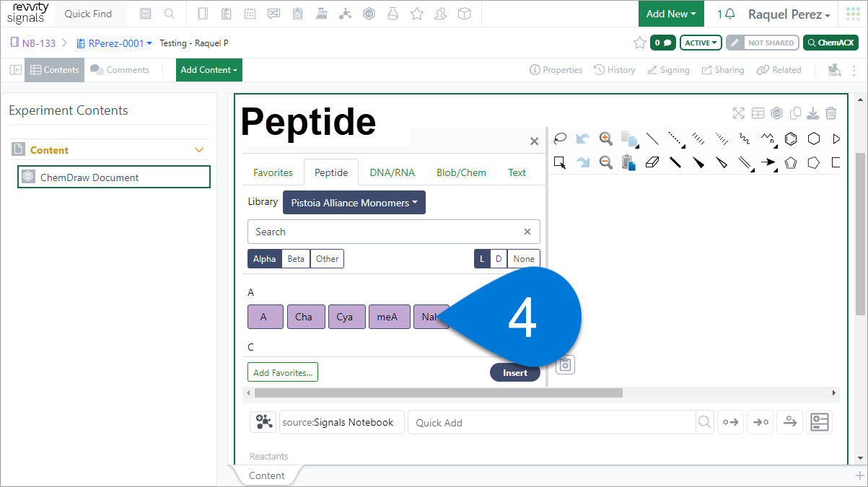Click the Insert button

pyautogui.click(x=515, y=372)
